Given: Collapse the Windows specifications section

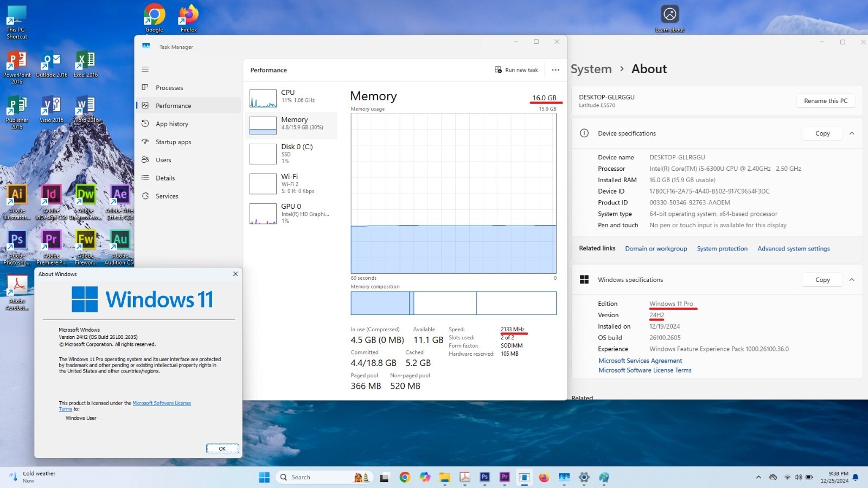Looking at the screenshot, I should point(852,280).
